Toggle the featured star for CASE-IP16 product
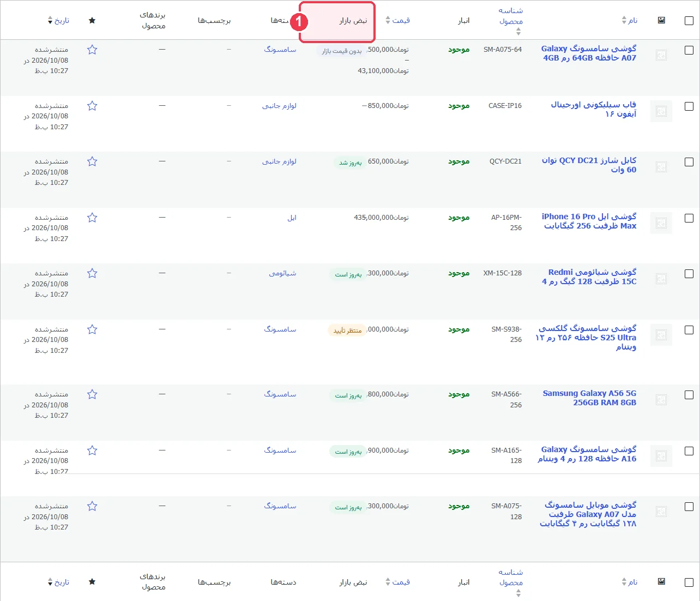Screen dimensions: 700x601 (92, 106)
